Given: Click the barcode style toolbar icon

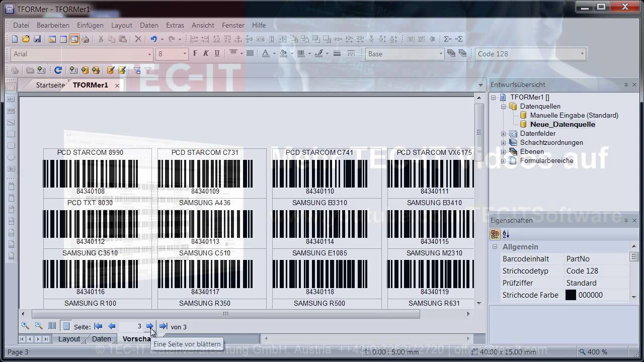Looking at the screenshot, I should point(301,53).
